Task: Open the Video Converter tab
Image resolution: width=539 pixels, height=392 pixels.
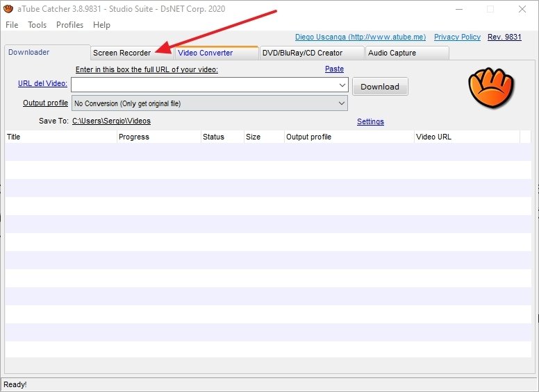Action: pos(217,53)
